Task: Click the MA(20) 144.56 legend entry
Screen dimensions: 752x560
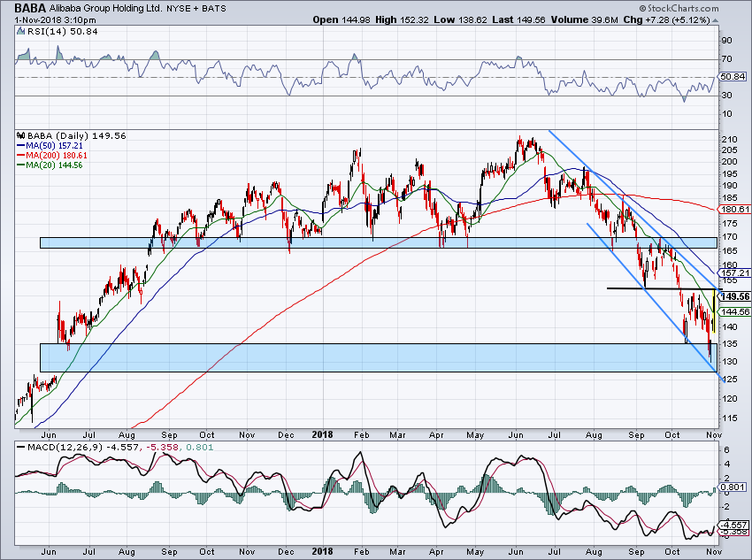Action: 50,165
